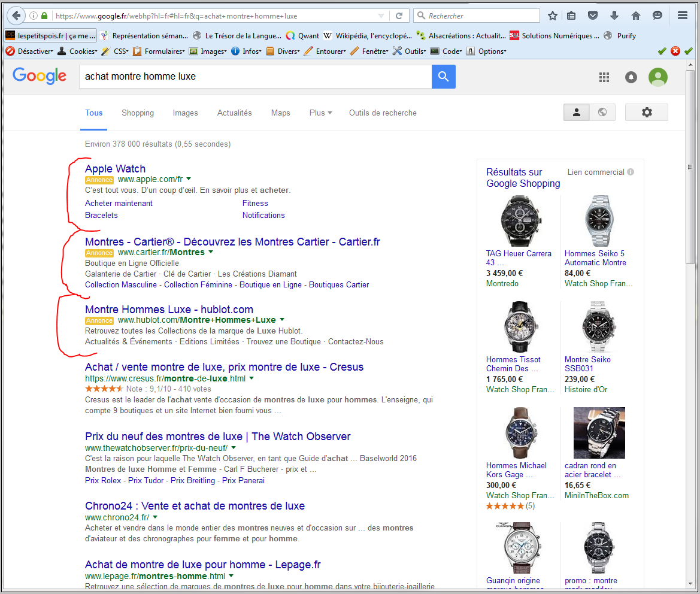Open the Cartier Montres ad title
This screenshot has height=594, width=700.
232,242
